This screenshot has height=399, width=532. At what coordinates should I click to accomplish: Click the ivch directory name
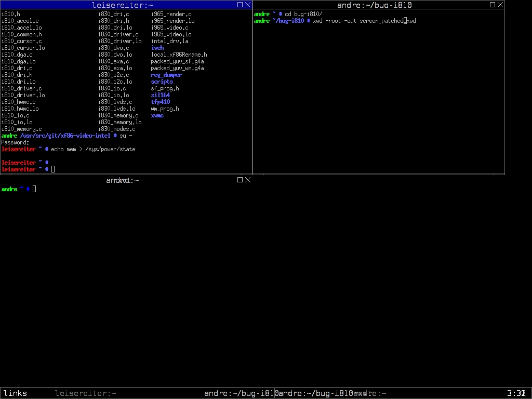157,48
